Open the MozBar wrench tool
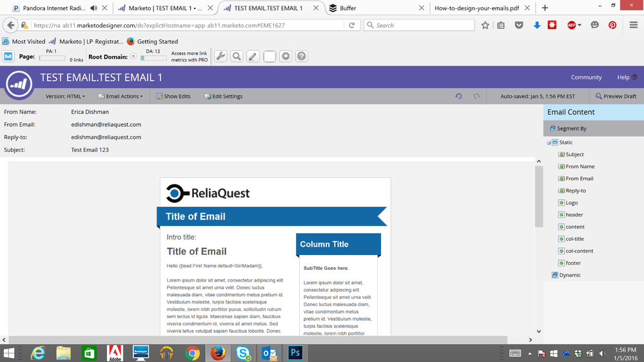Screen dimensions: 644x362 click(x=220, y=56)
